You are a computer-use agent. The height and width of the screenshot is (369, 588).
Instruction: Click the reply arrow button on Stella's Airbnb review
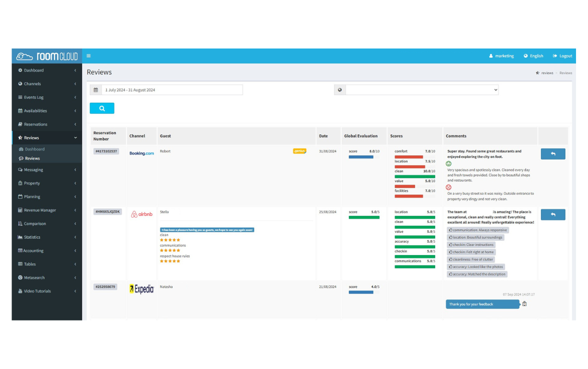pos(553,214)
